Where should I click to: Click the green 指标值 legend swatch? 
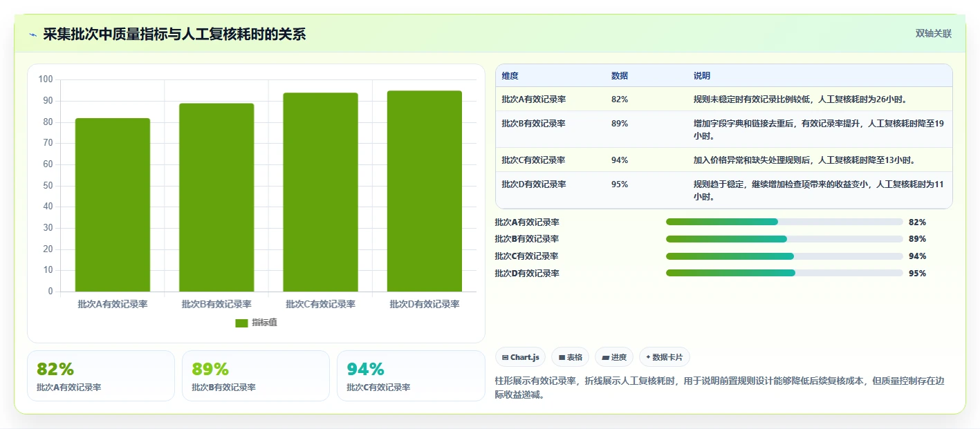241,323
